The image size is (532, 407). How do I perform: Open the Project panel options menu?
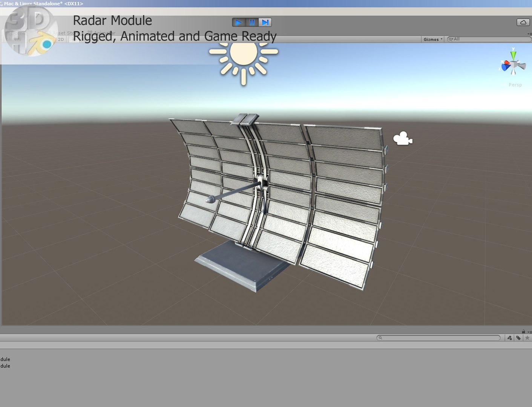[x=529, y=332]
